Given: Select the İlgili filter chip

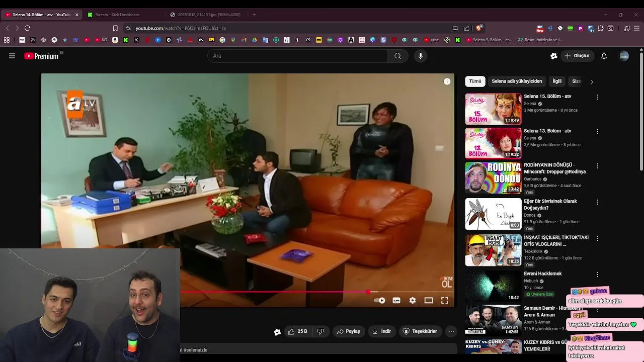Looking at the screenshot, I should coord(557,81).
